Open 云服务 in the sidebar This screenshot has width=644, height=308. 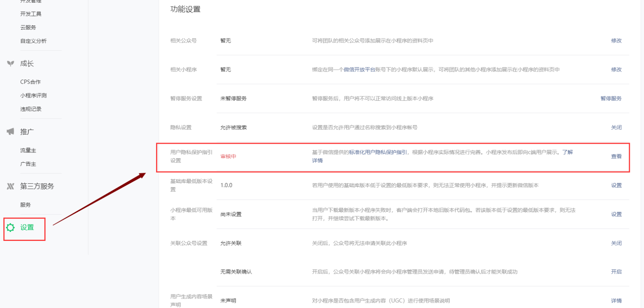(x=28, y=27)
